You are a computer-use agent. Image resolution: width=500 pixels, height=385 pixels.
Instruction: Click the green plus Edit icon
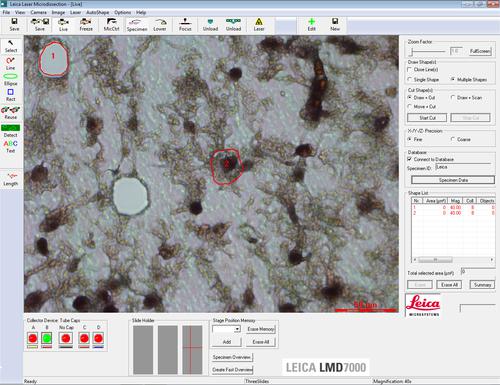[311, 25]
